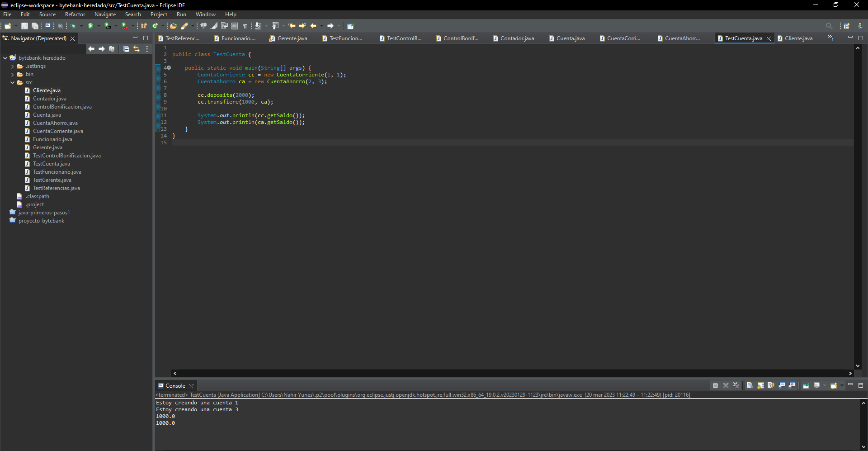868x451 pixels.
Task: Expand the bin folder
Action: (x=13, y=74)
